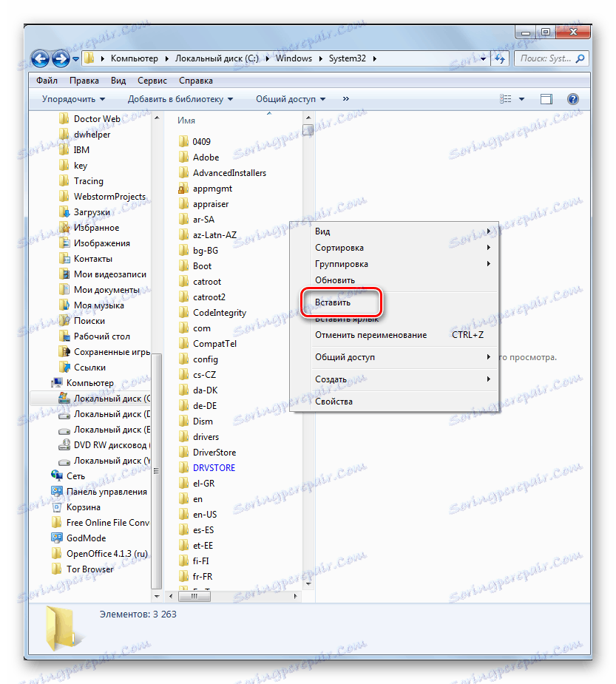
Task: Open the Упорядочить dropdown
Action: [73, 99]
